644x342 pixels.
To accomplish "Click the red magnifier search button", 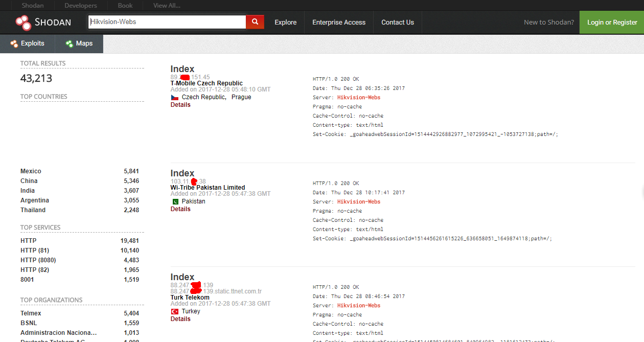I will [255, 22].
